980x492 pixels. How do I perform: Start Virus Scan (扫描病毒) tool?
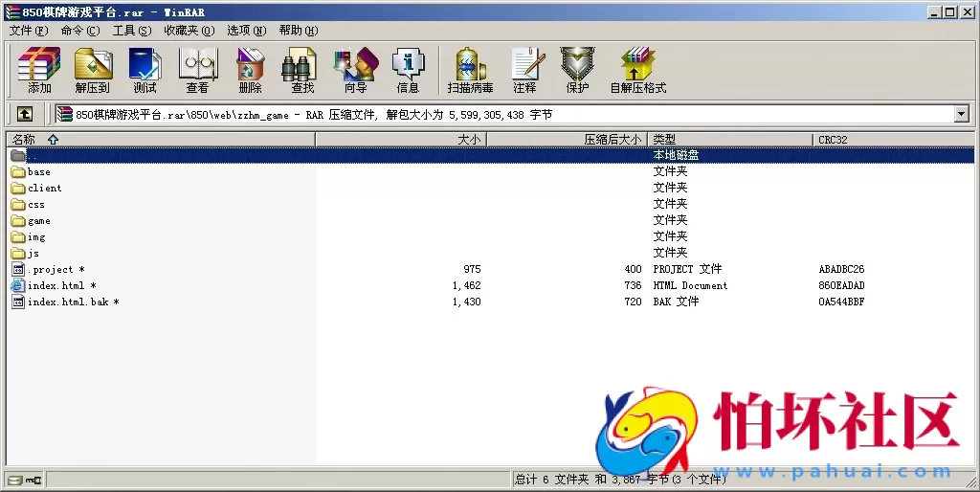[470, 70]
